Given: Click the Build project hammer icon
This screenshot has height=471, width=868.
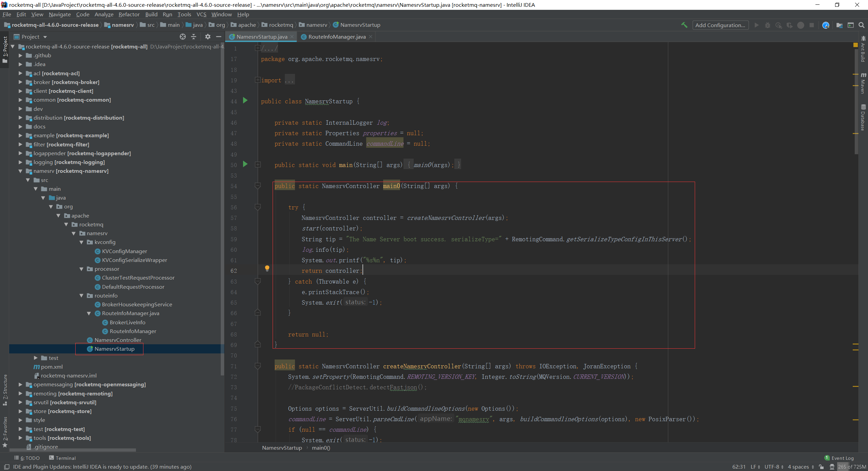Looking at the screenshot, I should tap(684, 25).
